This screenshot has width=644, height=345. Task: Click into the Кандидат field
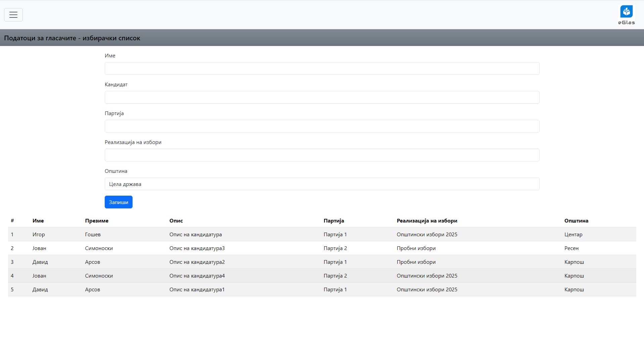point(322,97)
